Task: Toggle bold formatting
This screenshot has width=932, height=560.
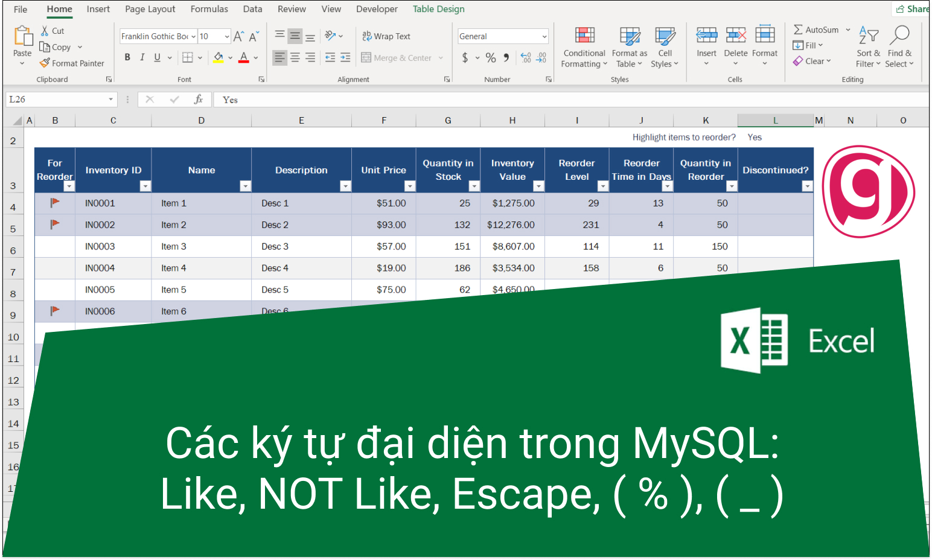Action: (x=127, y=57)
